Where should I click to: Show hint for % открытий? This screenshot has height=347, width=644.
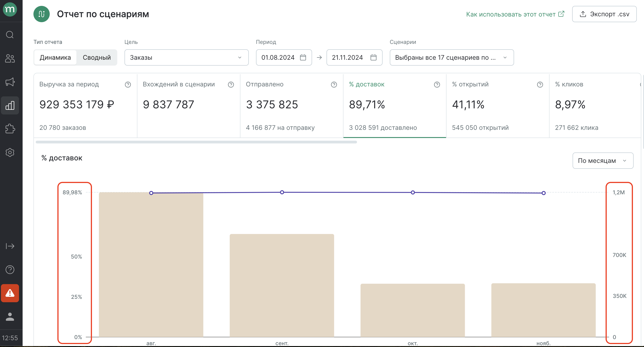[x=540, y=85]
